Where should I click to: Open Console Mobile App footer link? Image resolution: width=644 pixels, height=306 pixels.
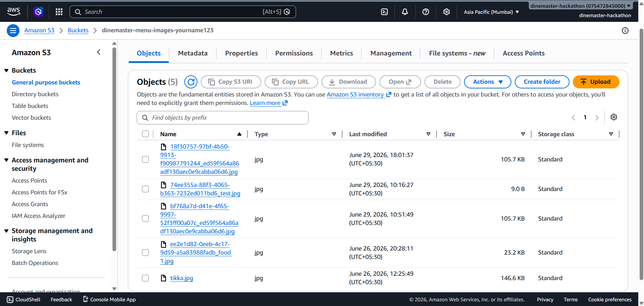109,300
